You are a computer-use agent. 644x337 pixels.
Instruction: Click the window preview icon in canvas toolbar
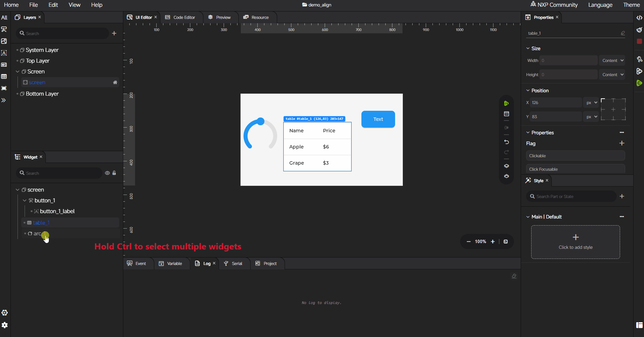tap(506, 114)
